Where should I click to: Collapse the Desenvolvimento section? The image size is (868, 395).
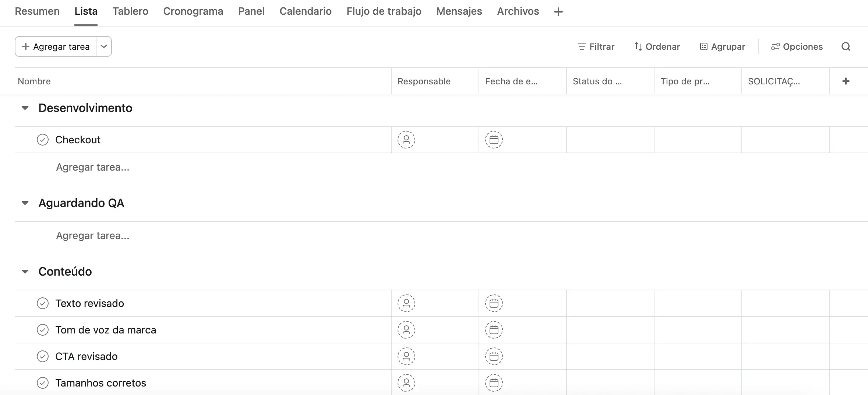pos(25,108)
